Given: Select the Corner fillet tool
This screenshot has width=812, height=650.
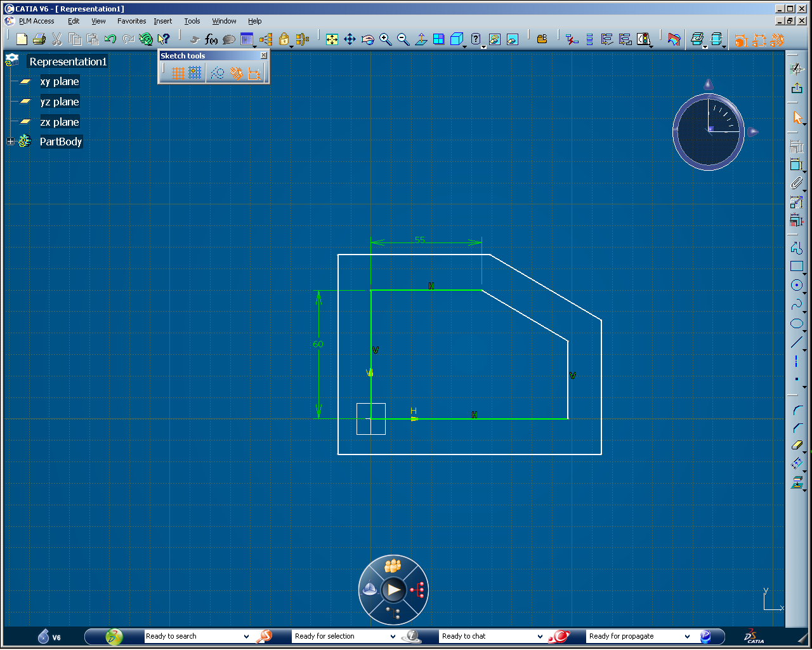Looking at the screenshot, I should pos(797,411).
